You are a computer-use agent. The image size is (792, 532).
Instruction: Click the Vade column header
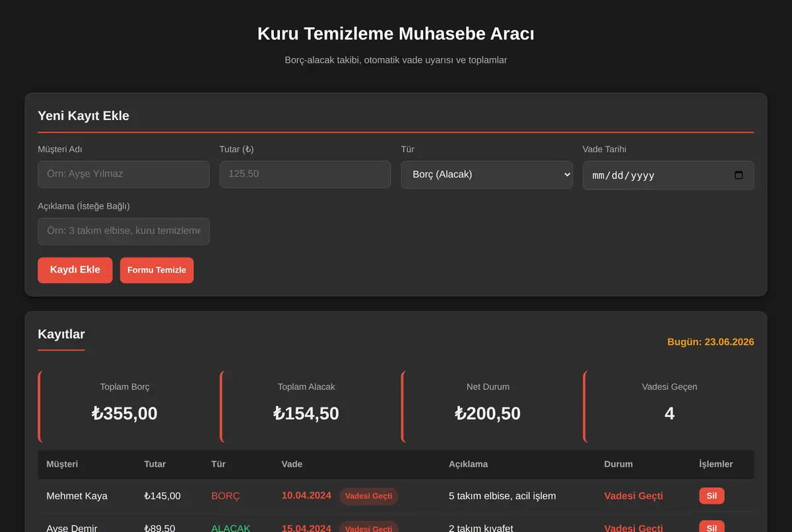(292, 464)
